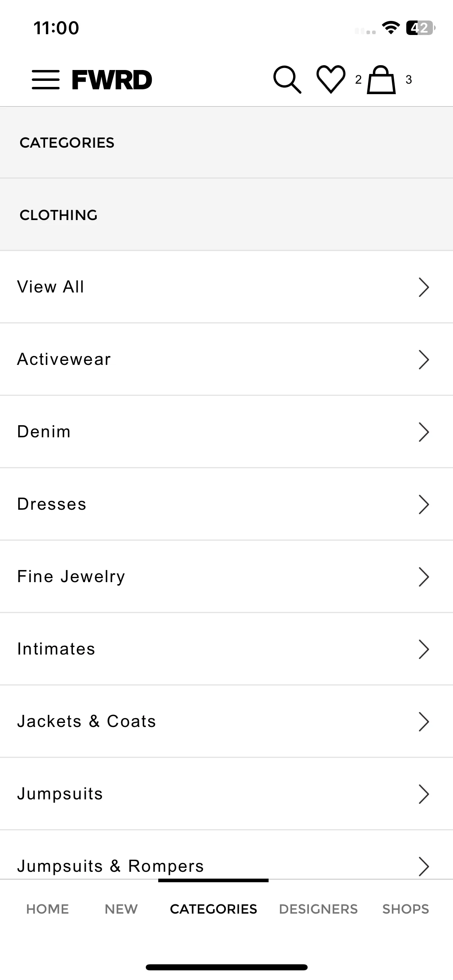Open the wishlist heart icon

pyautogui.click(x=331, y=79)
